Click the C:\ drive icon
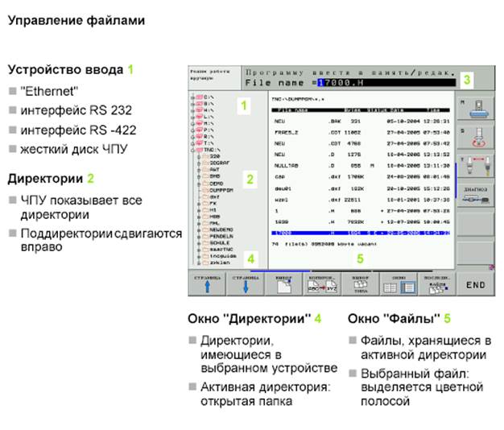The image size is (504, 430). click(200, 97)
